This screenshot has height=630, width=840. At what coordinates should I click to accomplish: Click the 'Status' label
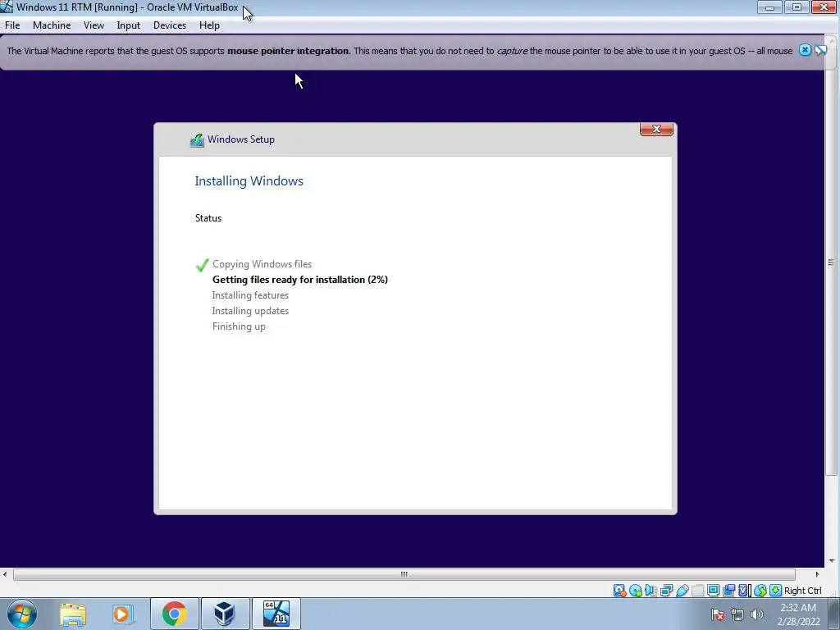pyautogui.click(x=208, y=218)
